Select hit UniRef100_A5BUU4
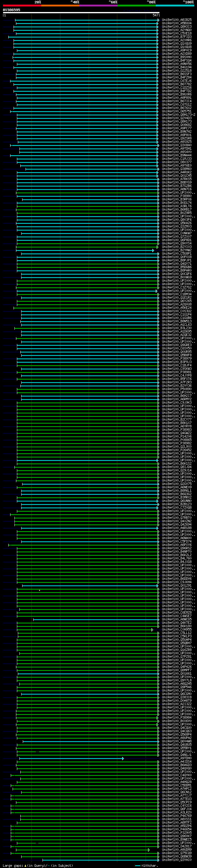The image size is (197, 868). (x=176, y=23)
